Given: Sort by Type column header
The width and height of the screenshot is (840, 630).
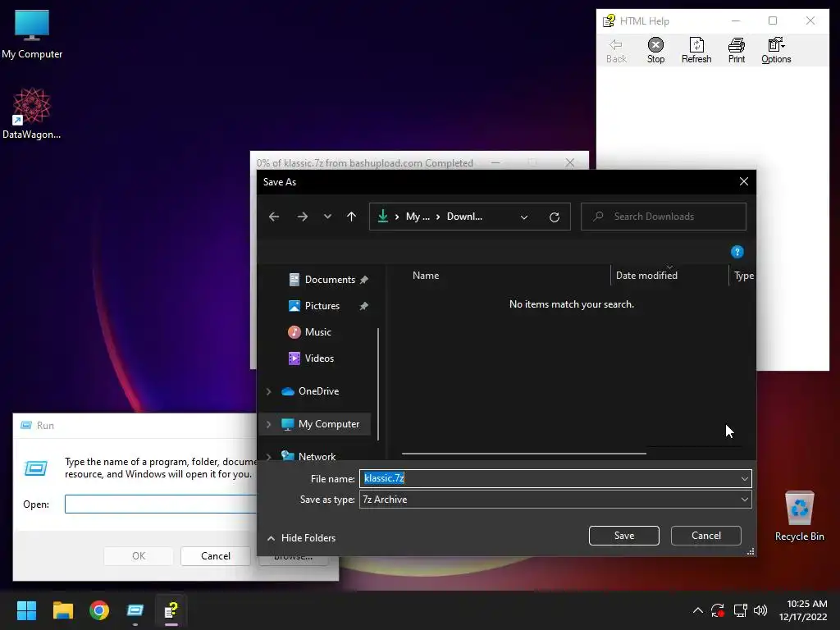Looking at the screenshot, I should 743,276.
